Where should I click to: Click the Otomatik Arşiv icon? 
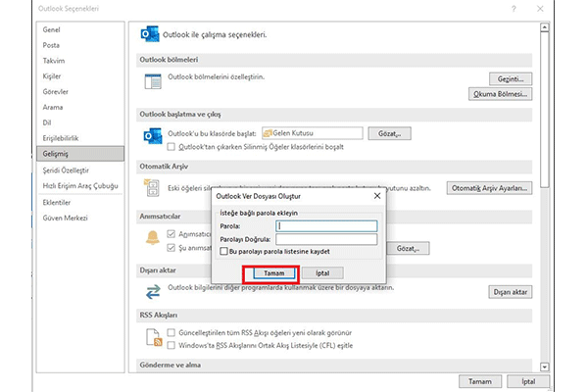pos(152,187)
